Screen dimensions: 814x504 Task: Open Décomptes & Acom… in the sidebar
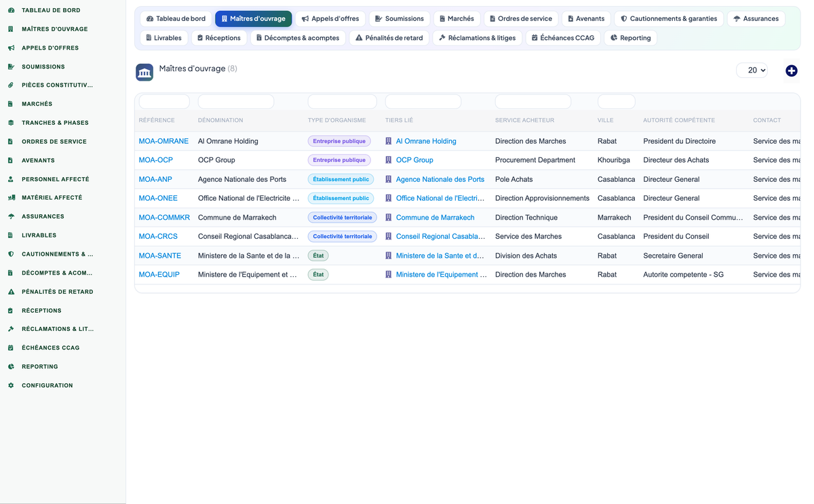57,273
